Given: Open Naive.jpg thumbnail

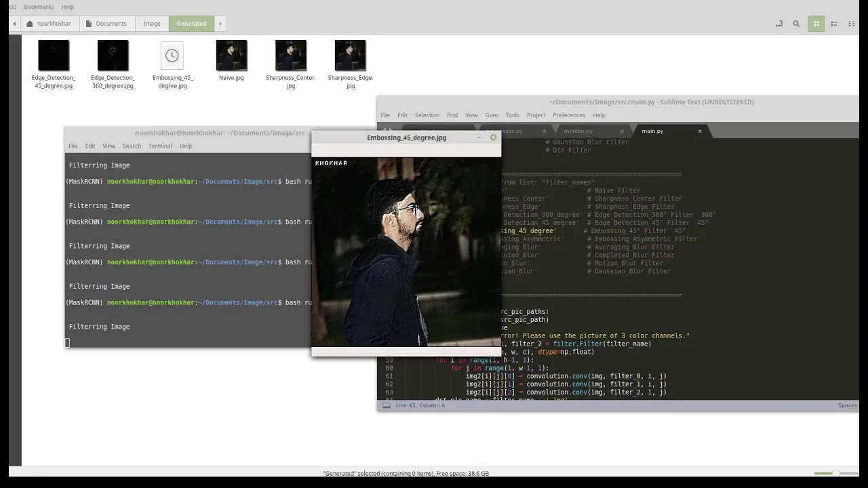Looking at the screenshot, I should click(x=231, y=56).
